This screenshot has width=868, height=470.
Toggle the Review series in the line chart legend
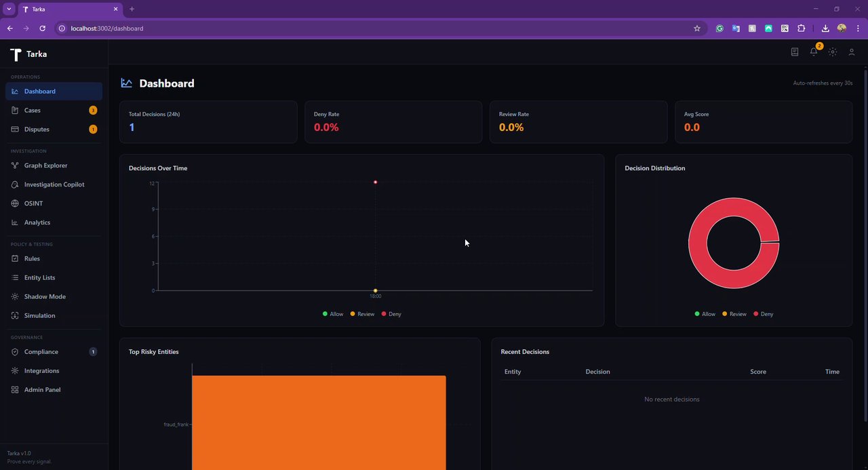pyautogui.click(x=362, y=314)
